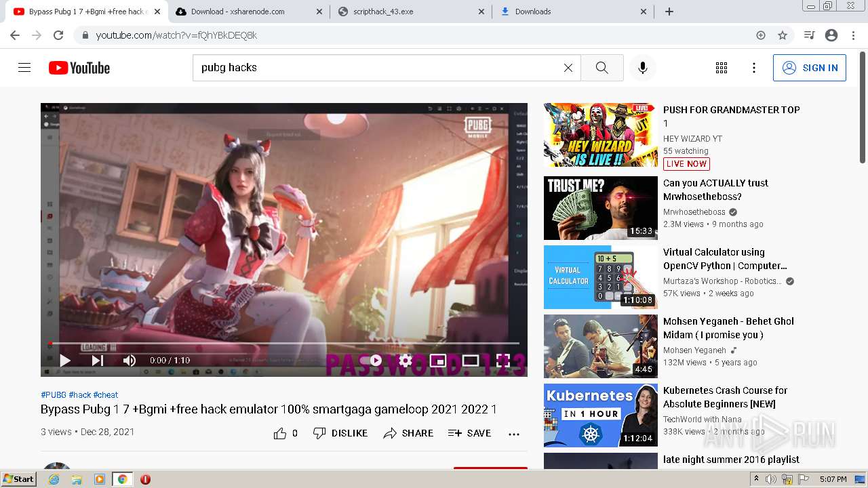Open the YouTube apps grid icon
868x488 pixels.
[722, 68]
